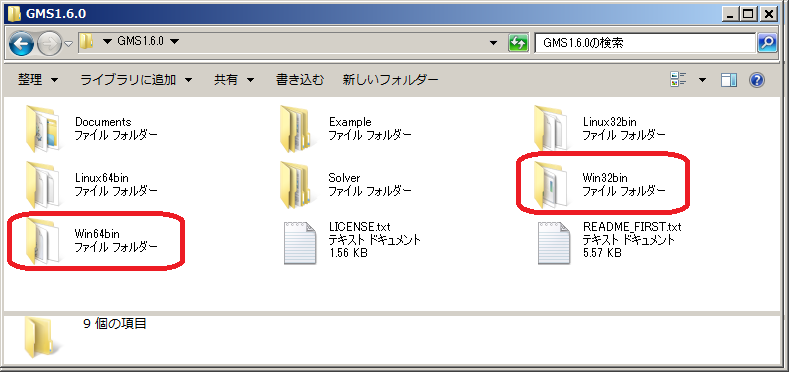Select the Linux64bin folder name text

101,178
